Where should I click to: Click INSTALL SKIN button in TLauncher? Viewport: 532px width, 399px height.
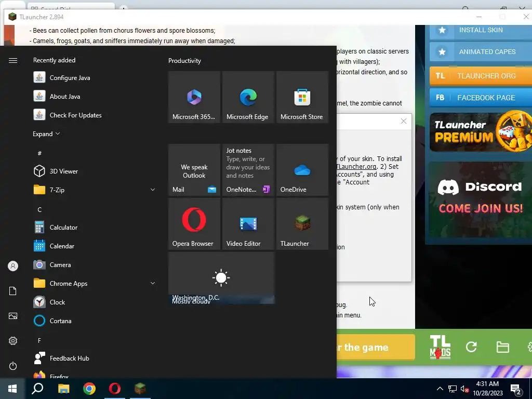point(481,31)
